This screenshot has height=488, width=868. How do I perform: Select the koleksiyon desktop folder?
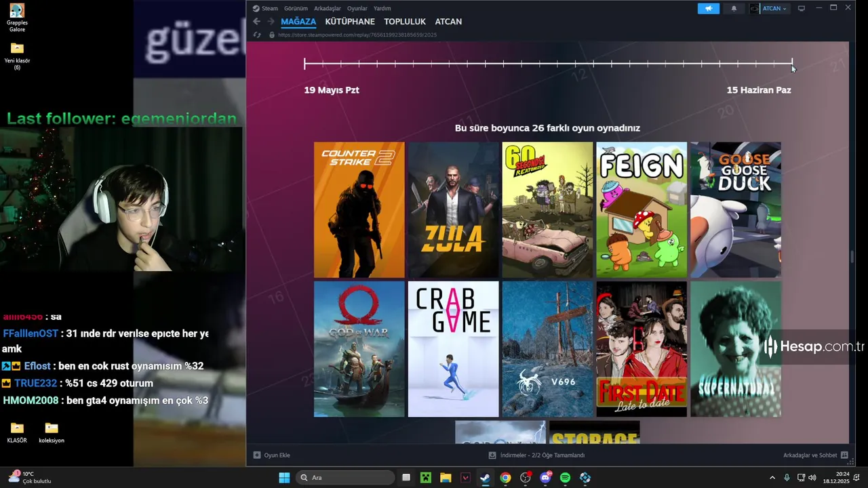point(52,432)
